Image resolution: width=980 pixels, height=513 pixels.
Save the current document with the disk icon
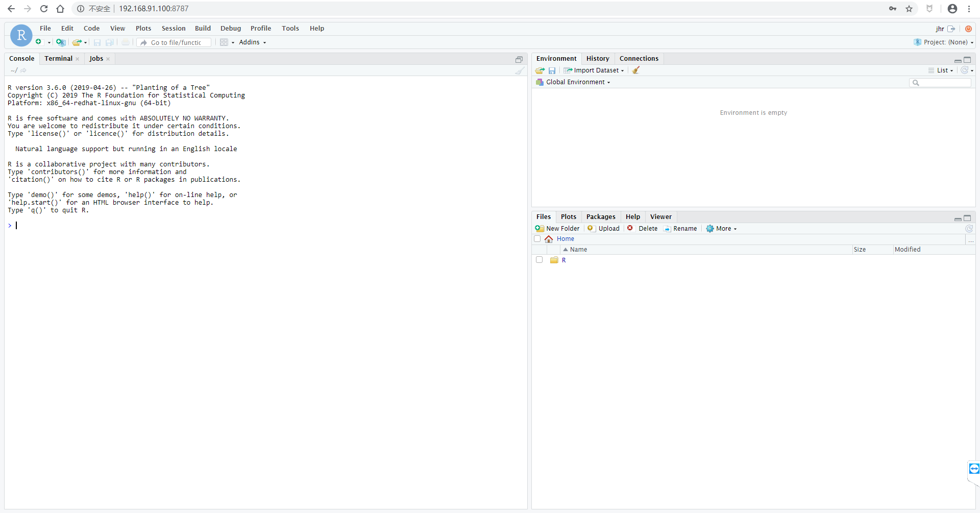(x=97, y=42)
